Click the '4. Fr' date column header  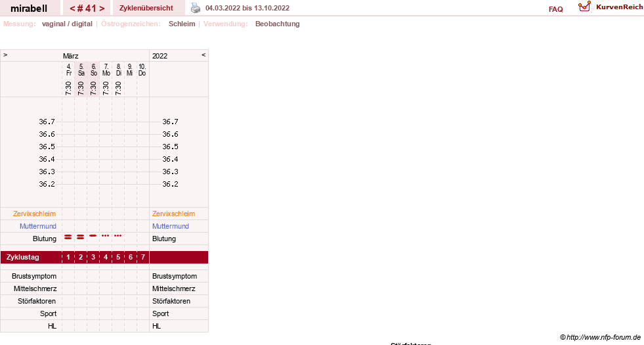(68, 70)
